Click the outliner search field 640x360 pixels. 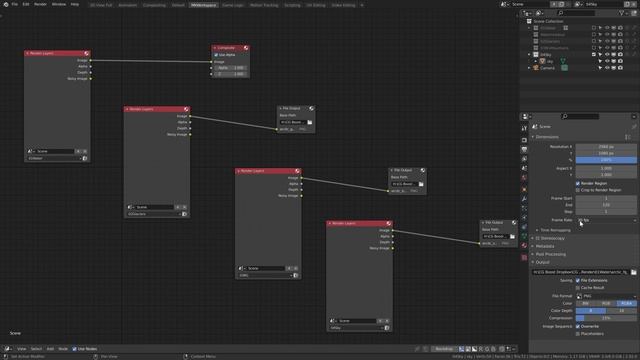tap(576, 13)
